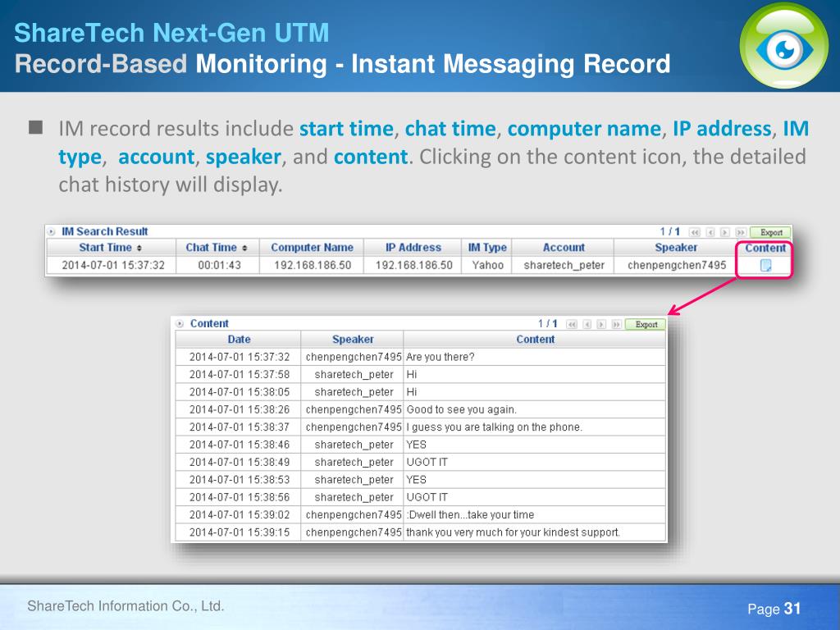Go to first page in IM Search Result
Image resolution: width=840 pixels, height=630 pixels.
point(695,232)
